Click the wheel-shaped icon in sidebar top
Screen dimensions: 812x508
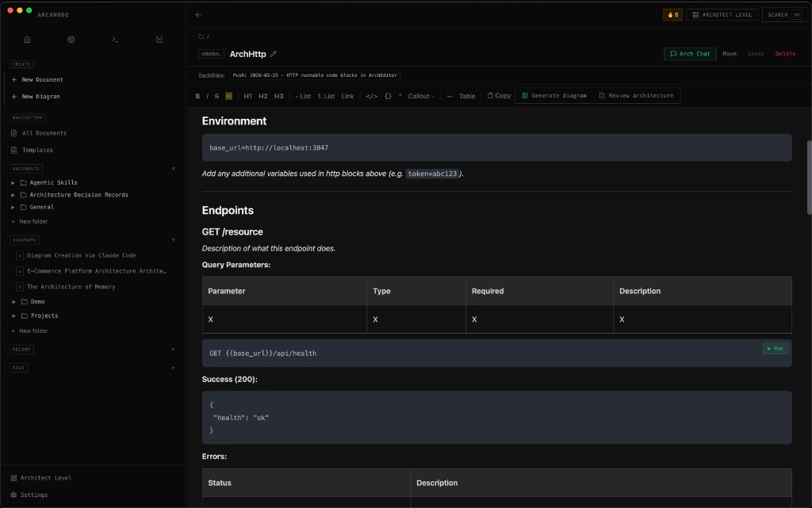tap(71, 40)
